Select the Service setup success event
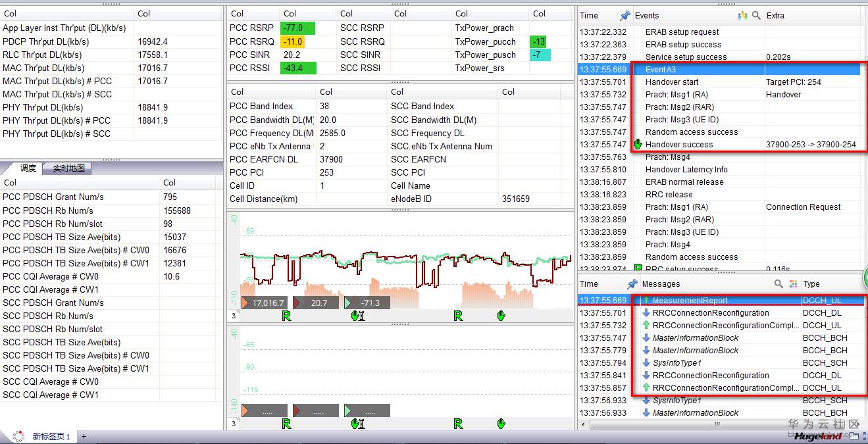 [x=721, y=57]
